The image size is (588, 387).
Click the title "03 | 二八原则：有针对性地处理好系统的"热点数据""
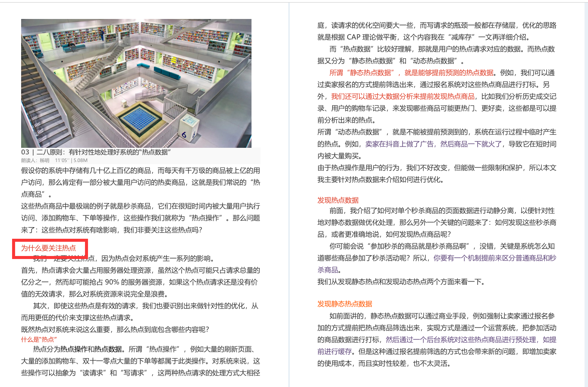click(96, 152)
